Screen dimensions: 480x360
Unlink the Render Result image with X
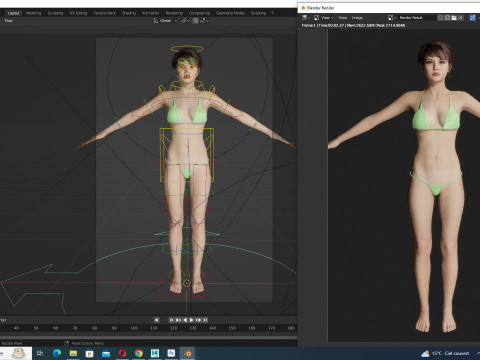tap(461, 18)
